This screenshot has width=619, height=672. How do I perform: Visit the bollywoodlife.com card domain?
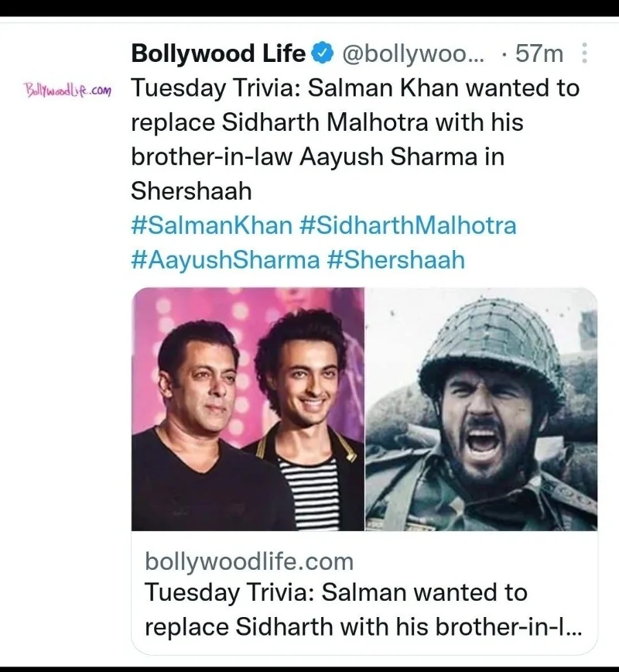pos(248,561)
